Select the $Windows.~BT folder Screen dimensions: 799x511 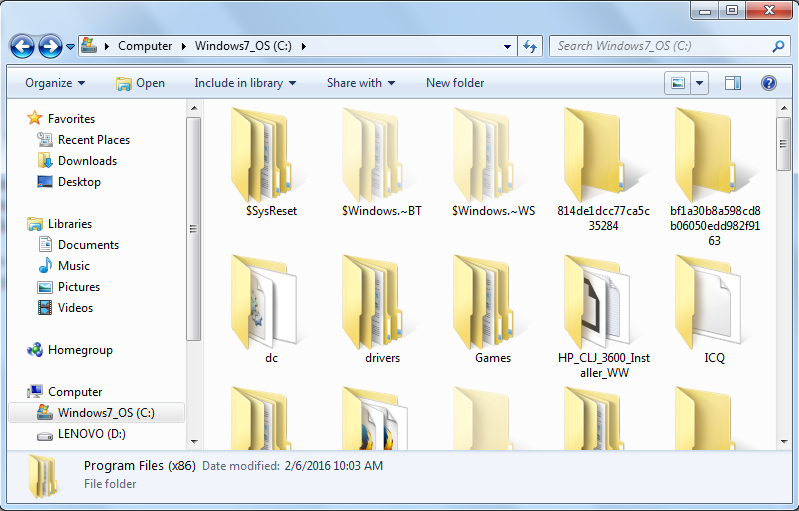click(x=382, y=163)
